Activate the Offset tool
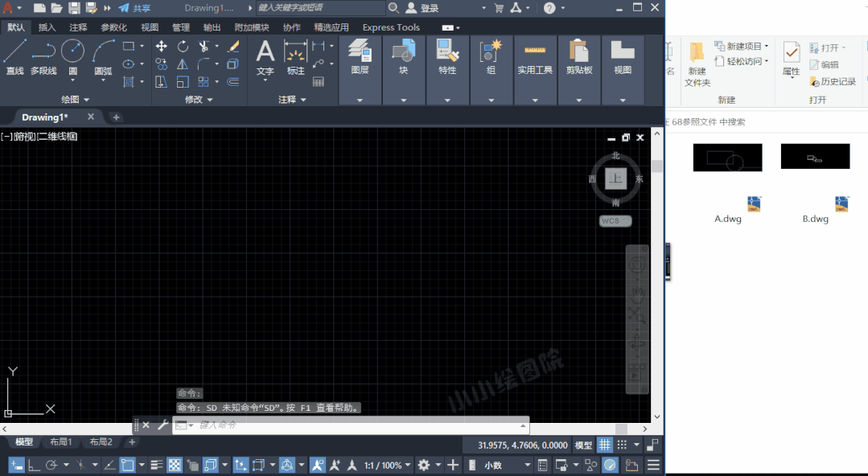The height and width of the screenshot is (476, 868). [233, 82]
